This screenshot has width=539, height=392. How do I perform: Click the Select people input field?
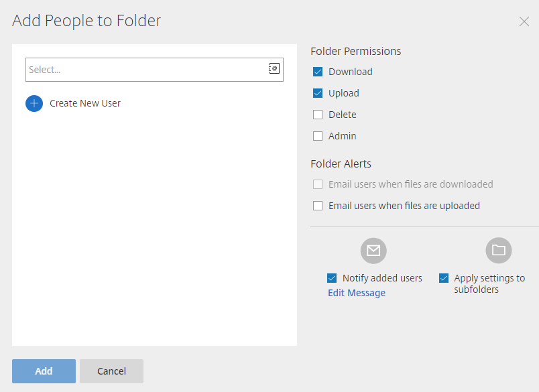(146, 70)
